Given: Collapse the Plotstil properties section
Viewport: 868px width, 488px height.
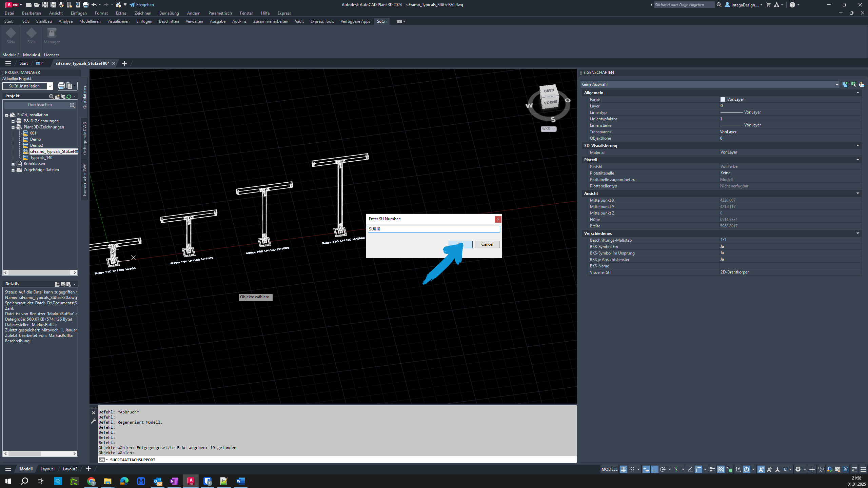Looking at the screenshot, I should (858, 160).
